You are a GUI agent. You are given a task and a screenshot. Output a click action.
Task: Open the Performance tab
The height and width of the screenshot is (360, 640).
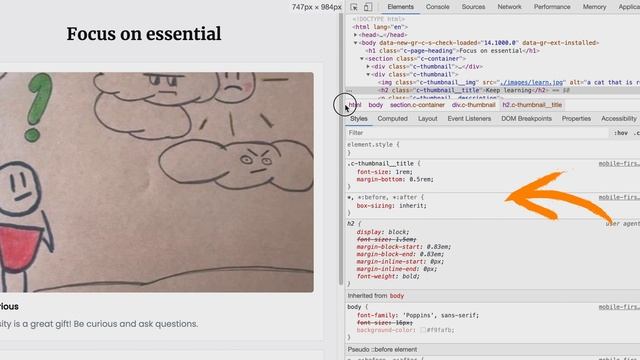(552, 7)
